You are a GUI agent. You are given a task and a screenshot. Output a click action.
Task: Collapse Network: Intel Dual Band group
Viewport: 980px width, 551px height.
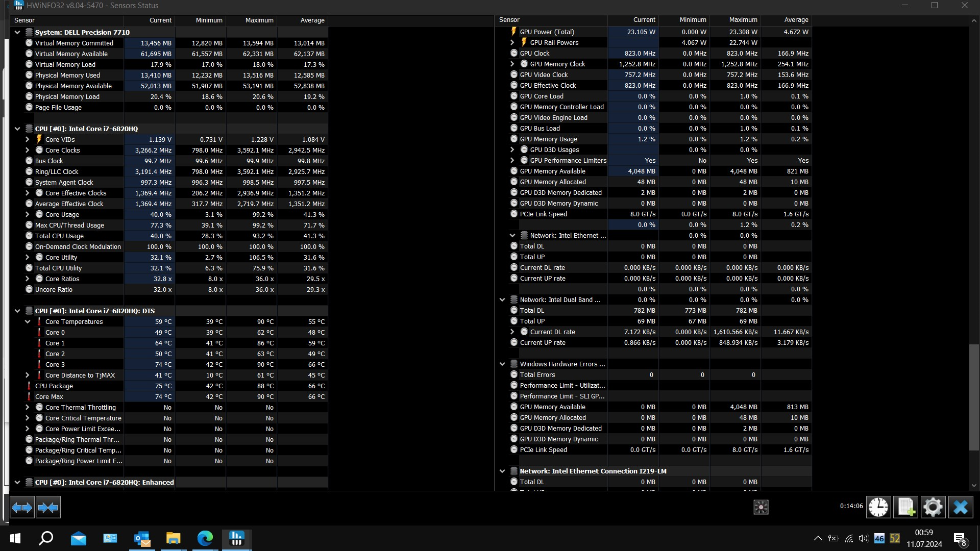pos(502,299)
